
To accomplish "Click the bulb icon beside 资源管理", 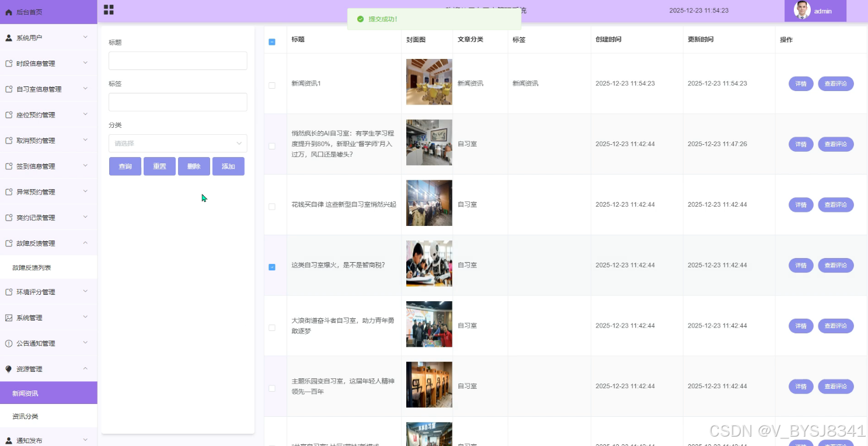I will pyautogui.click(x=9, y=369).
